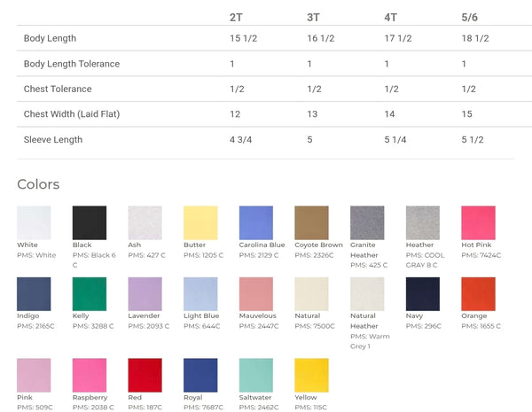Choose the Lavender color swatch
532x412 pixels.
[145, 294]
